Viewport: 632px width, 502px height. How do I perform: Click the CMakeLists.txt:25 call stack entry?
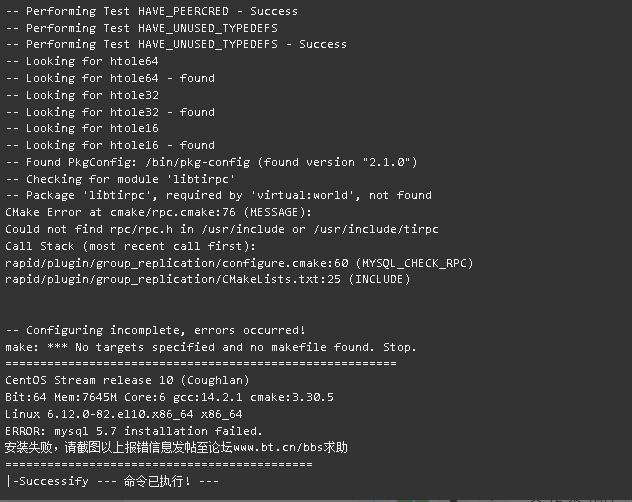click(208, 279)
